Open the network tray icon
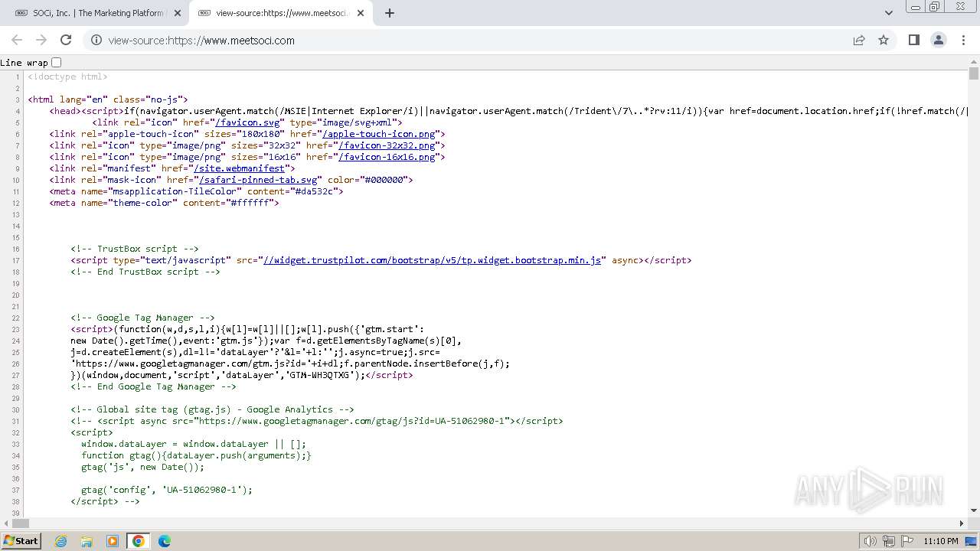 click(x=889, y=541)
